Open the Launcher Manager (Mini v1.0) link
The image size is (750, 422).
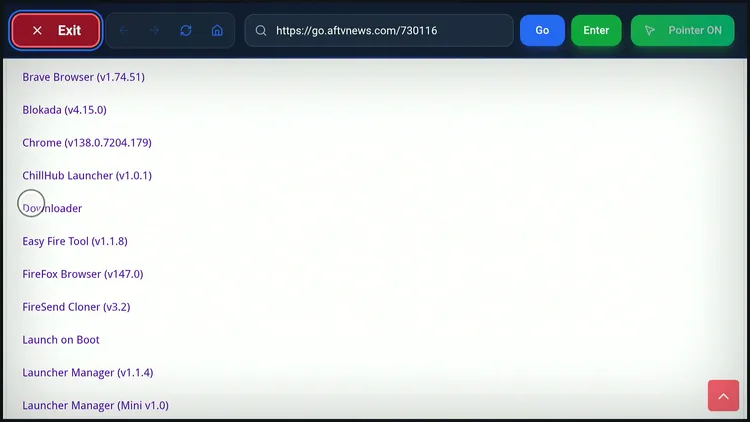point(95,405)
